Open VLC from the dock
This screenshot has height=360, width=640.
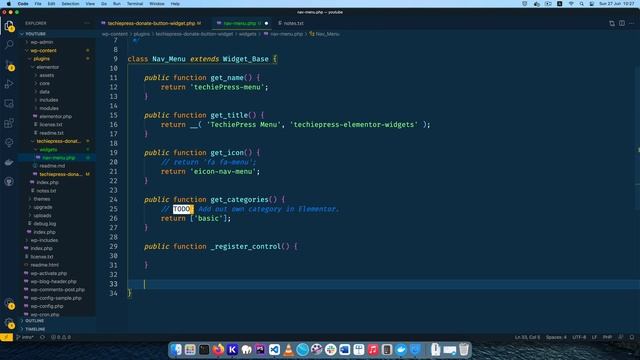(289, 350)
